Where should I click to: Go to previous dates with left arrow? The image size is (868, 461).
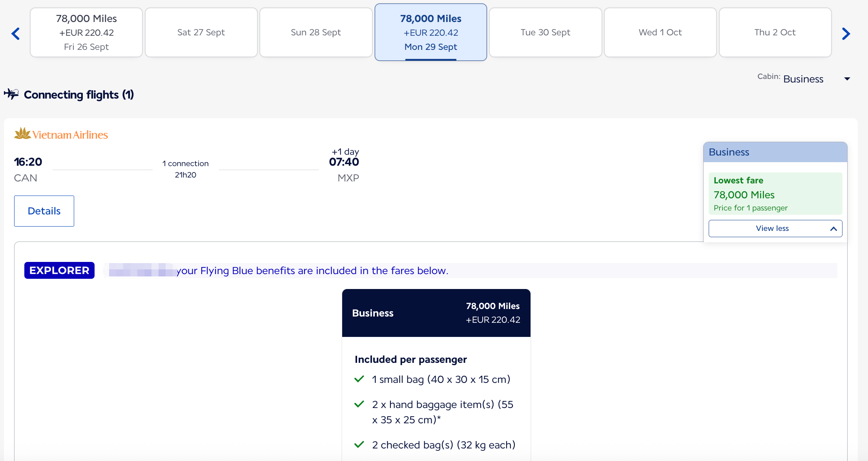point(16,34)
